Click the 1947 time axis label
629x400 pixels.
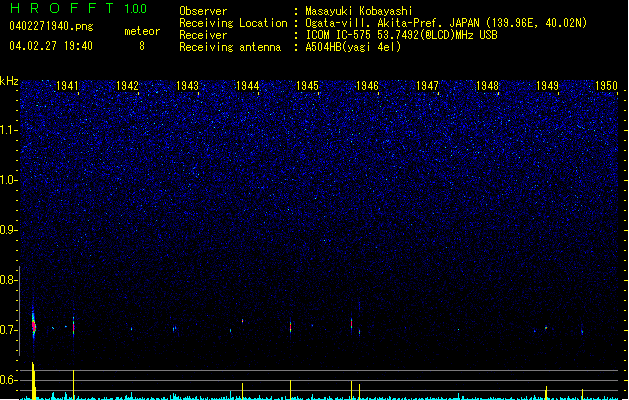[428, 86]
